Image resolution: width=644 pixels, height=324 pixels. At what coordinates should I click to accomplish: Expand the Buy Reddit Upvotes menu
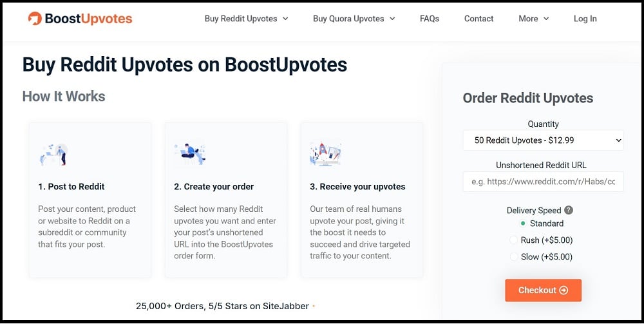pos(247,19)
